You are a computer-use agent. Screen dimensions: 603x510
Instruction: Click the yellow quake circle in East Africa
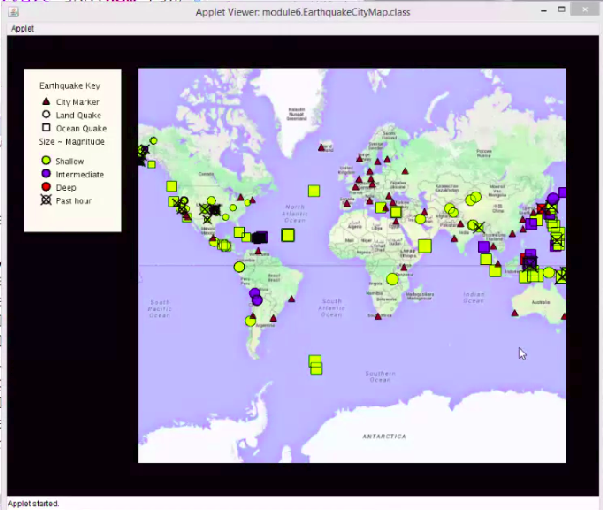(x=392, y=279)
